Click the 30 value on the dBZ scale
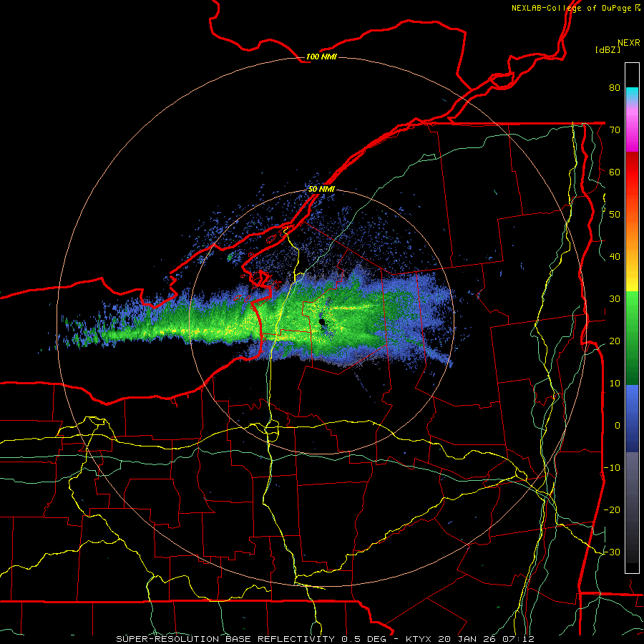This screenshot has height=644, width=644. tap(615, 298)
